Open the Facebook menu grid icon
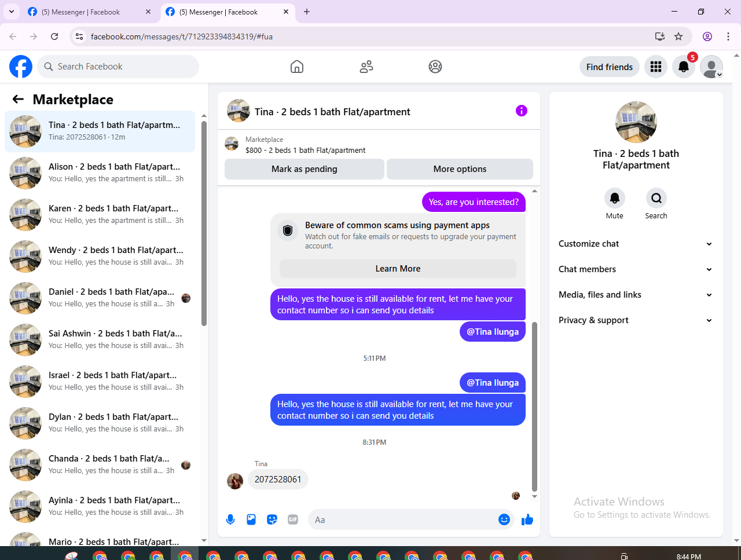Screen dimensions: 741x560 656,67
